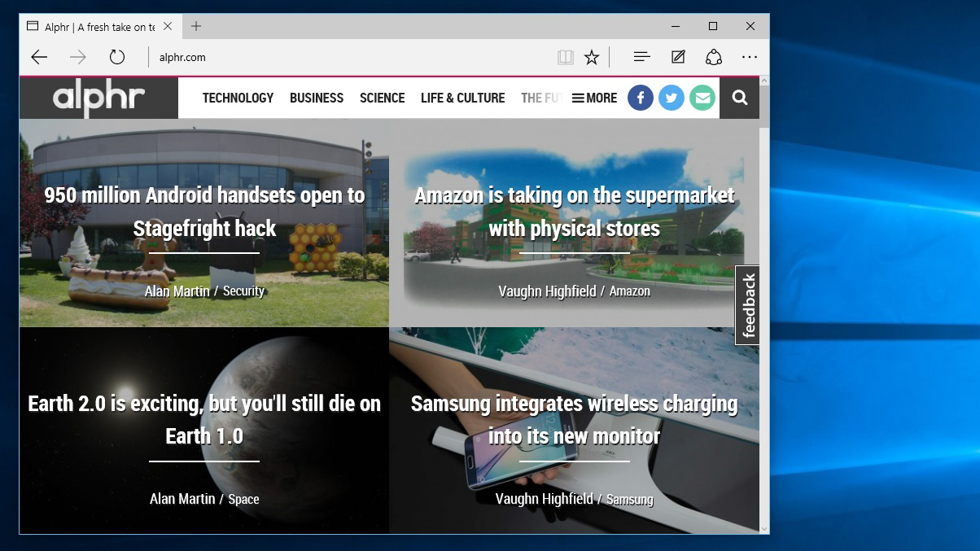Viewport: 980px width, 551px height.
Task: Open alphr's Facebook page icon
Action: point(641,98)
